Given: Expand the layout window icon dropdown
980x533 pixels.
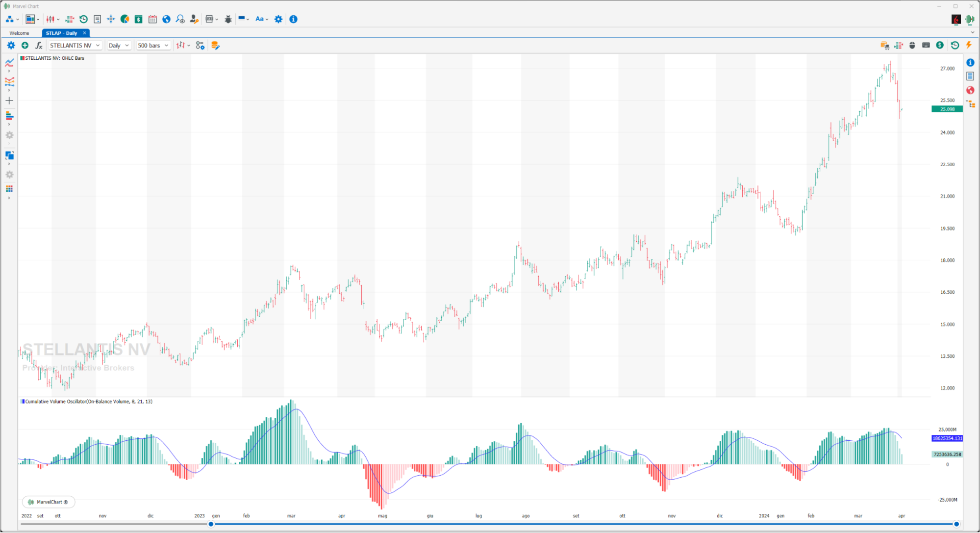Looking at the screenshot, I should tap(38, 20).
